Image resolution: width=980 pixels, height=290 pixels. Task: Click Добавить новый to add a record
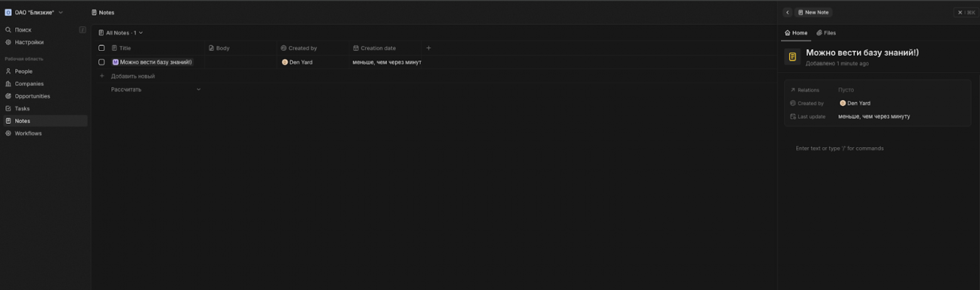pos(133,76)
